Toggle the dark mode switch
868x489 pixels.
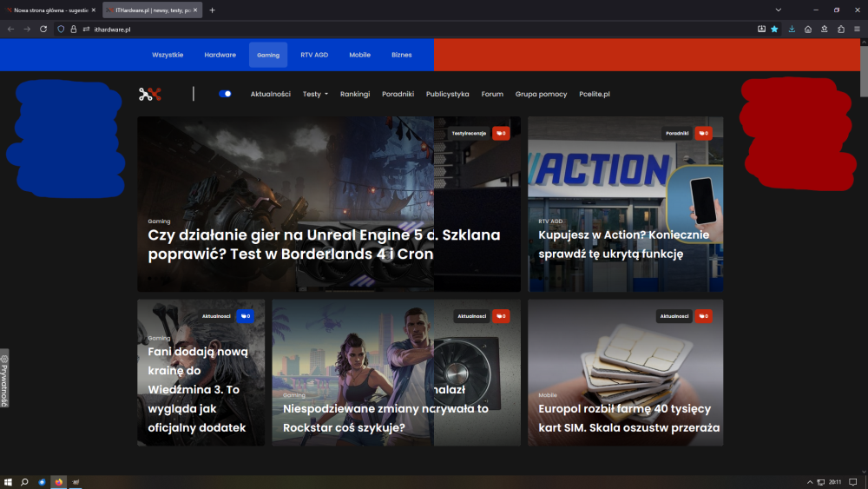(x=226, y=94)
